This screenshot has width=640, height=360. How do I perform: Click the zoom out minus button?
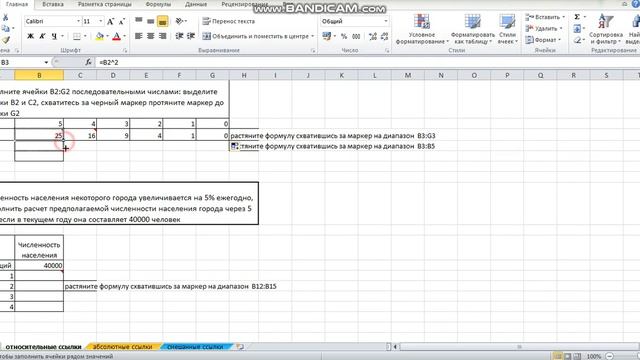click(609, 356)
